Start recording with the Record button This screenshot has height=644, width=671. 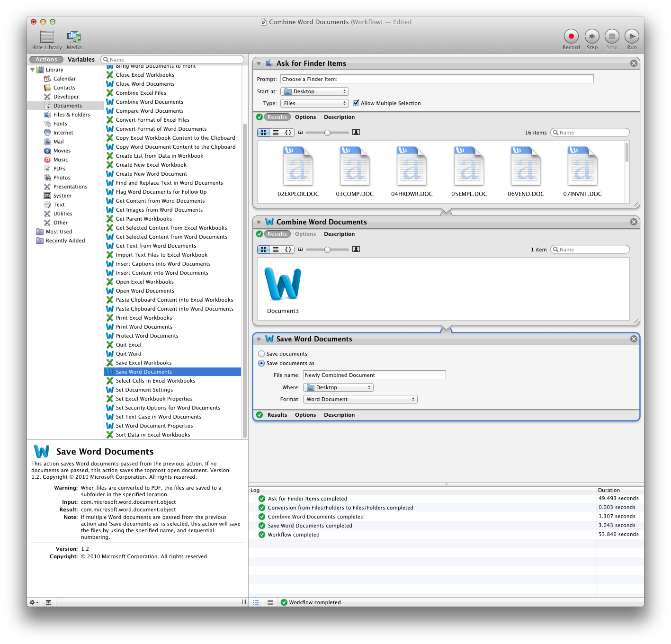tap(571, 36)
